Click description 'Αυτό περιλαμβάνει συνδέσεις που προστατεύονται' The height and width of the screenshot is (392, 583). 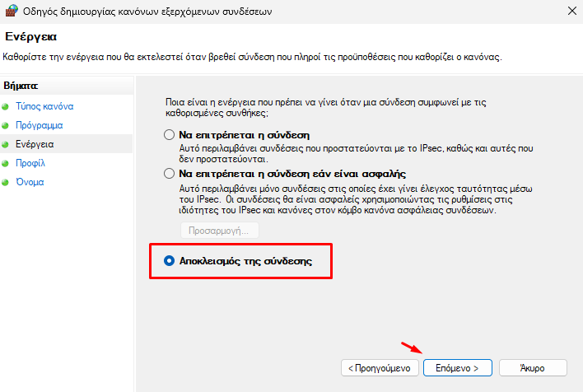[356, 154]
